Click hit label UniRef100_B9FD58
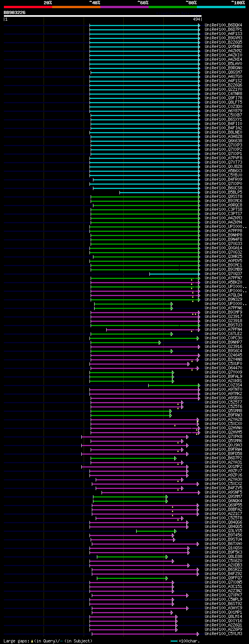Image resolution: width=249 pixels, height=644 pixels. tap(223, 453)
